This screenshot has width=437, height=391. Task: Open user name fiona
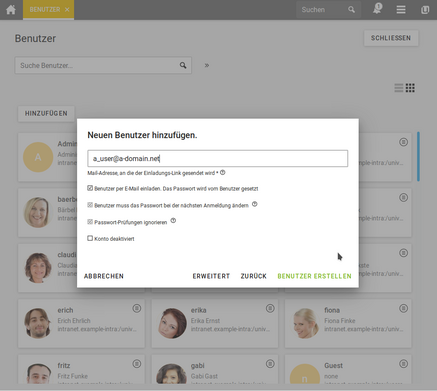332,310
